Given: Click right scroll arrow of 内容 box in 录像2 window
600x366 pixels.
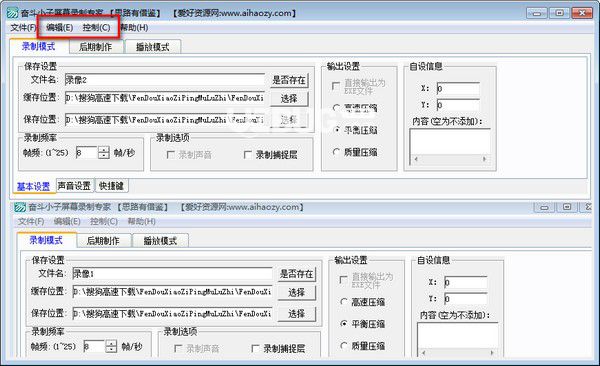Looking at the screenshot, I should (x=484, y=159).
